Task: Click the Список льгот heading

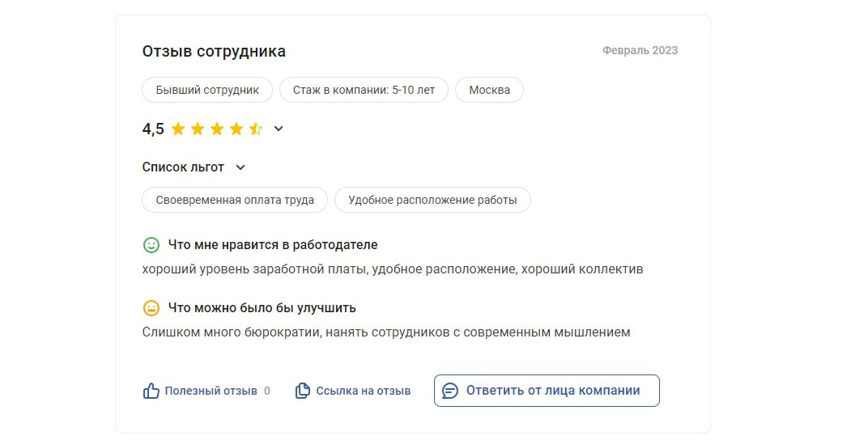Action: tap(183, 167)
